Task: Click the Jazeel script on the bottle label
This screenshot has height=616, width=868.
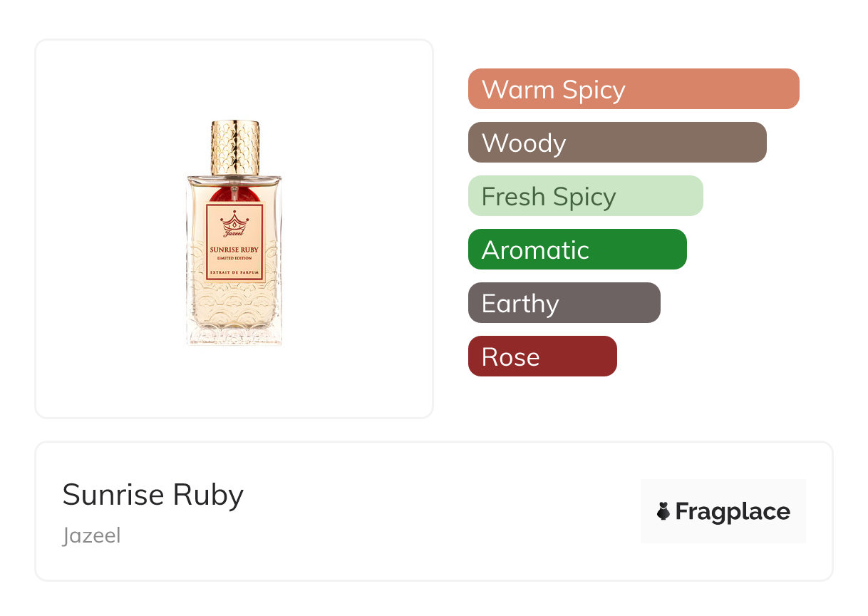Action: point(233,232)
